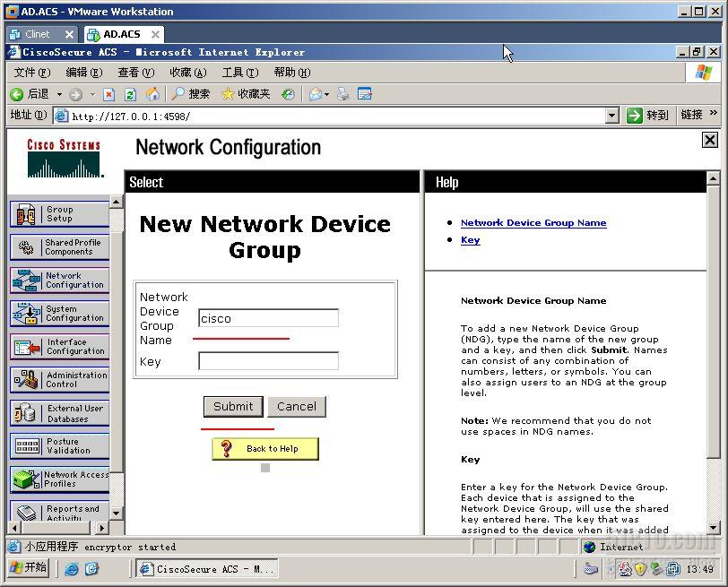Open the 查看(V) menu
Viewport: 728px width, 587px height.
coord(136,73)
